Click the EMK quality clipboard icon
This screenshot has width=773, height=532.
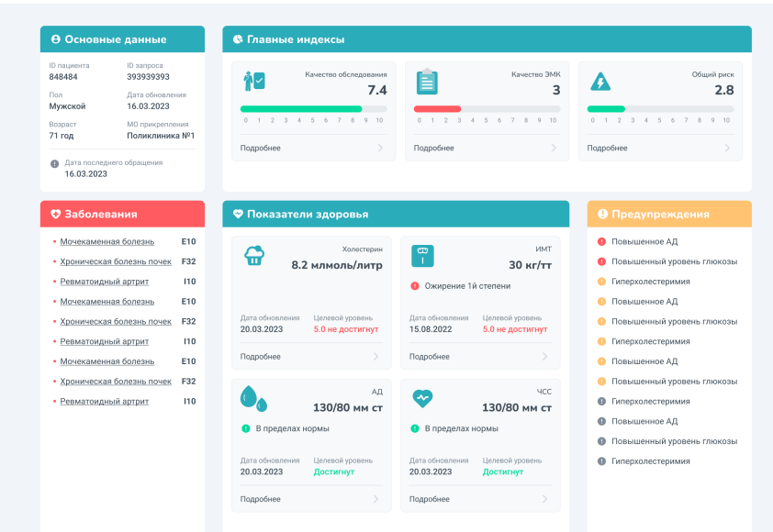[x=427, y=82]
